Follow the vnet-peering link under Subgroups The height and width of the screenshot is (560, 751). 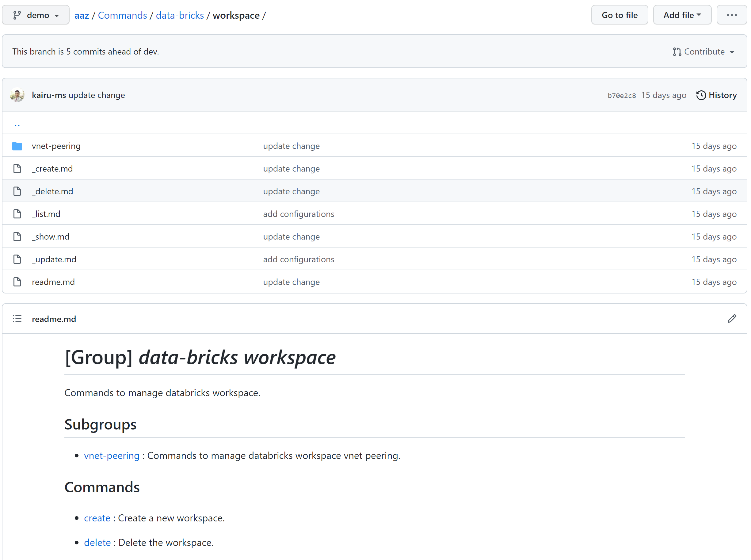[112, 456]
